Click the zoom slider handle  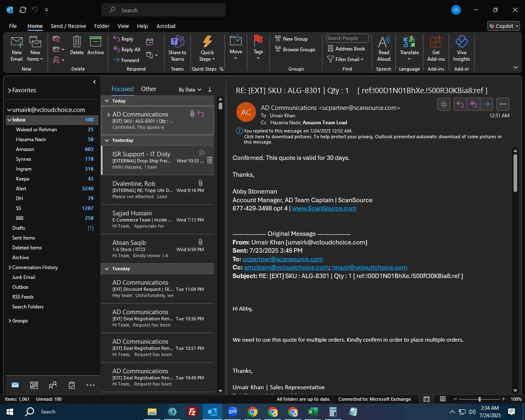pos(479,399)
